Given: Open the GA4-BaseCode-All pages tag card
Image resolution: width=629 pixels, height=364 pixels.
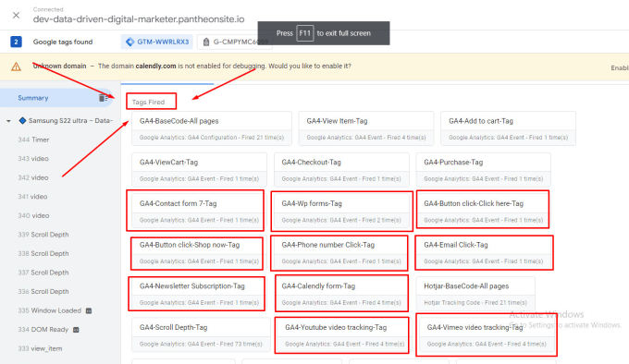Looking at the screenshot, I should tap(212, 128).
